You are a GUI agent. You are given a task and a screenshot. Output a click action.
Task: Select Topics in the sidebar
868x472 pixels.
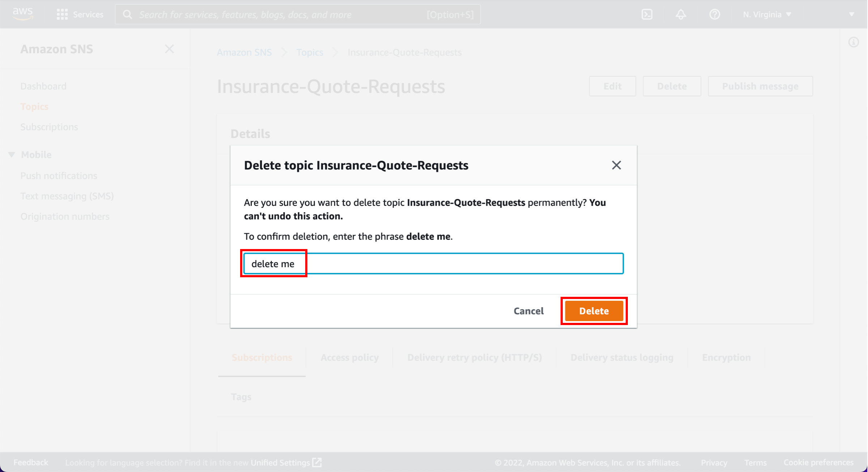[x=34, y=106]
